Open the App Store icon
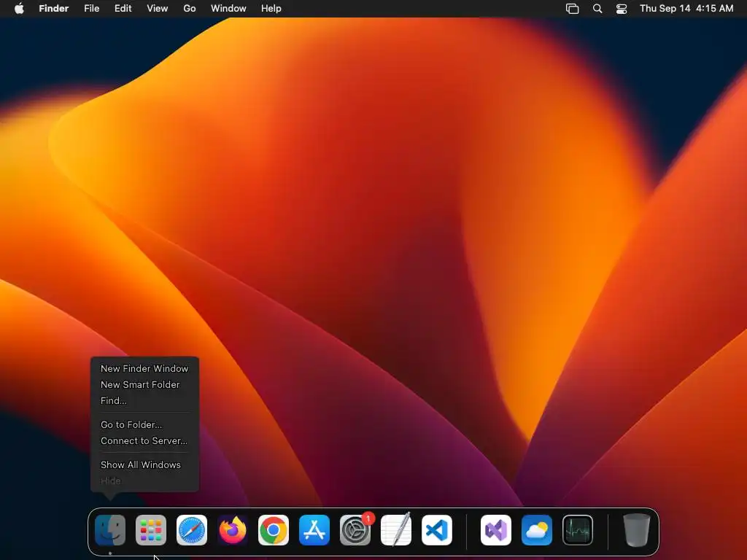The width and height of the screenshot is (747, 560). coord(314,530)
